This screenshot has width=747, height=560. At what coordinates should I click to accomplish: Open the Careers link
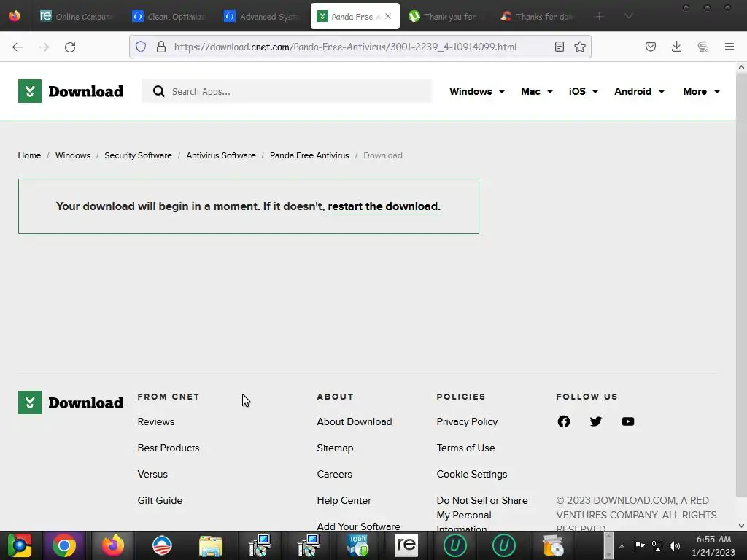pyautogui.click(x=334, y=474)
